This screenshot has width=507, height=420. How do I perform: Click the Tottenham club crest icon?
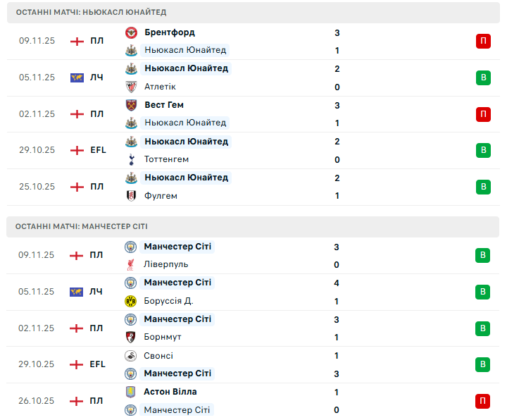[x=131, y=159]
